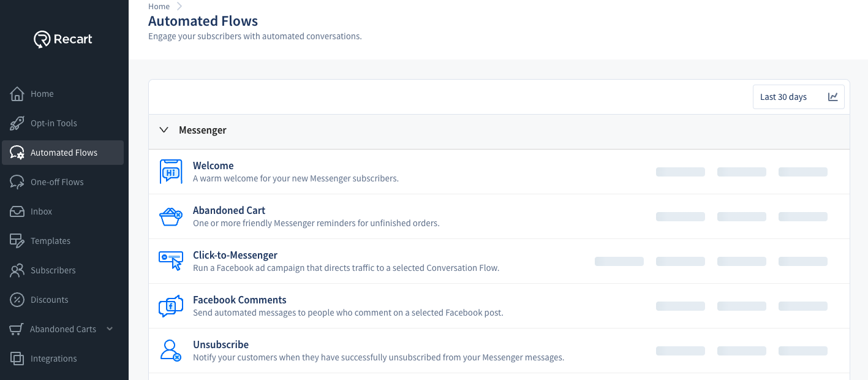The width and height of the screenshot is (868, 380).
Task: Click the Discounts percent icon
Action: (17, 300)
